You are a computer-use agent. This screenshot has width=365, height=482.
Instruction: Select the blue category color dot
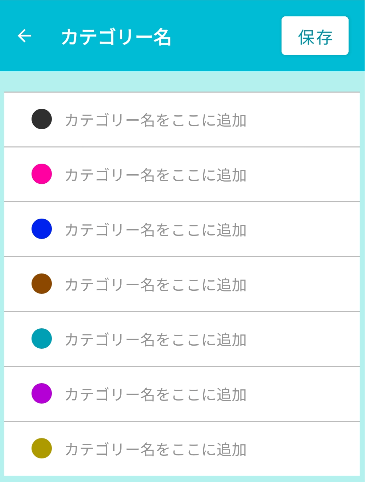point(42,229)
